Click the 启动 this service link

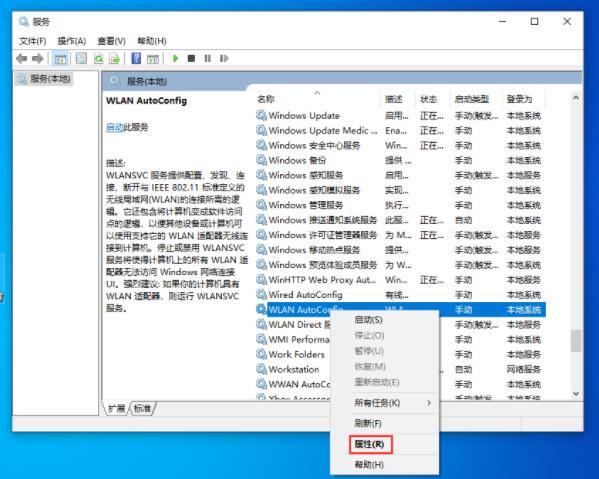coord(115,127)
